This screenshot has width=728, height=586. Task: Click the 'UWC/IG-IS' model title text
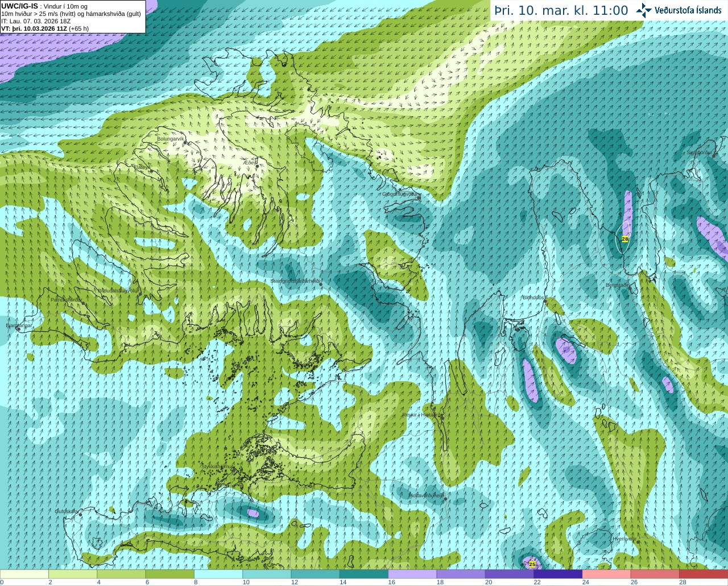(x=20, y=6)
